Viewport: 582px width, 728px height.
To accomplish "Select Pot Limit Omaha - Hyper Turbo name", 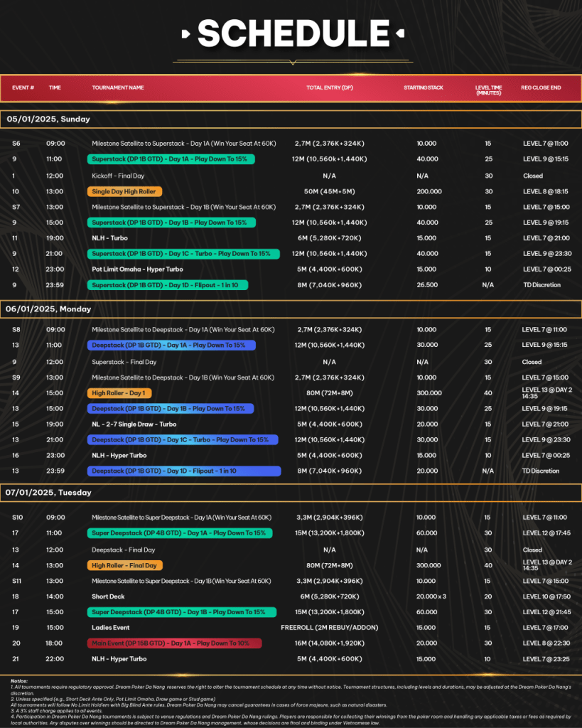I will coord(137,269).
